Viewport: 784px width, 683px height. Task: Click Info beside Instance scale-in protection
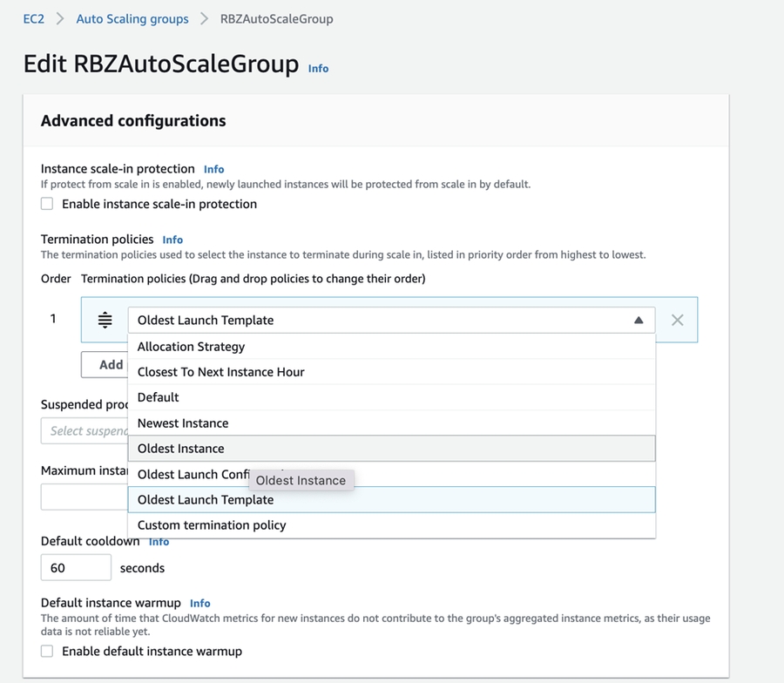(213, 169)
